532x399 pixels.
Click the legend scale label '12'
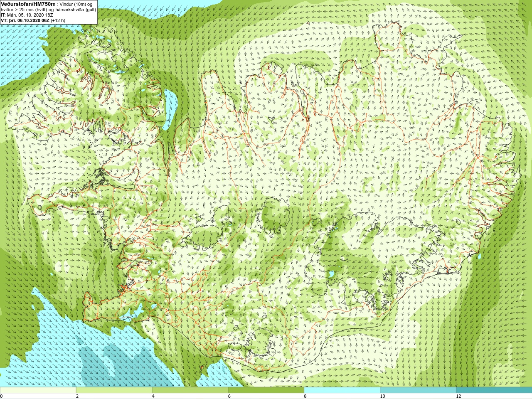point(458,396)
